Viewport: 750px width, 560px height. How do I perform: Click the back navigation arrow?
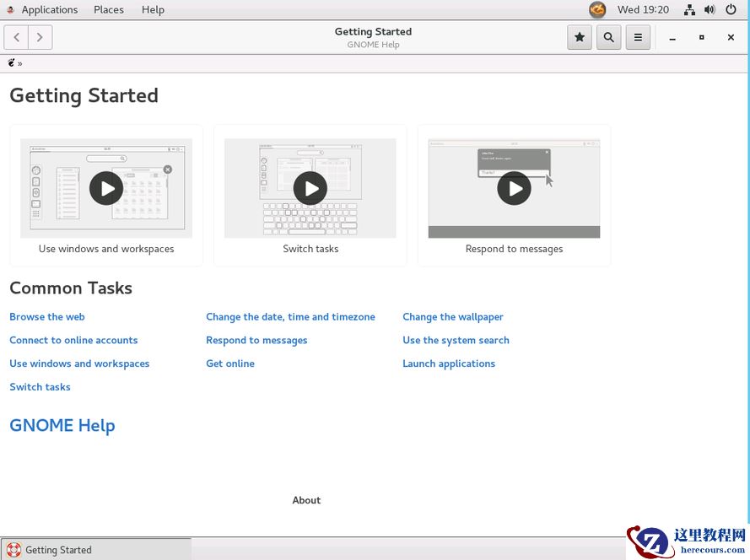click(x=17, y=37)
